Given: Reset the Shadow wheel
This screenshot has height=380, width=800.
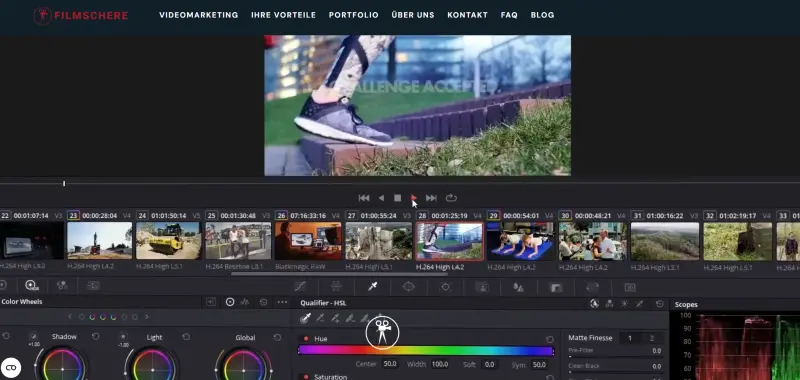Looking at the screenshot, I should (x=95, y=337).
